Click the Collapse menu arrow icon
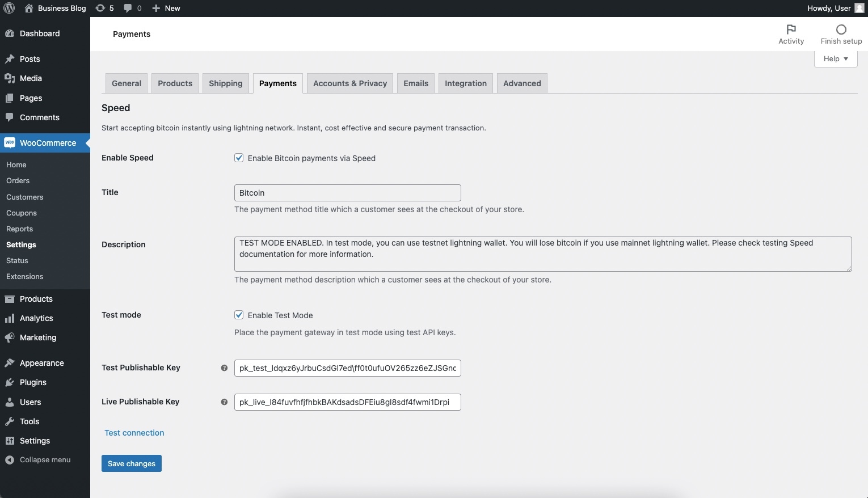 point(10,460)
